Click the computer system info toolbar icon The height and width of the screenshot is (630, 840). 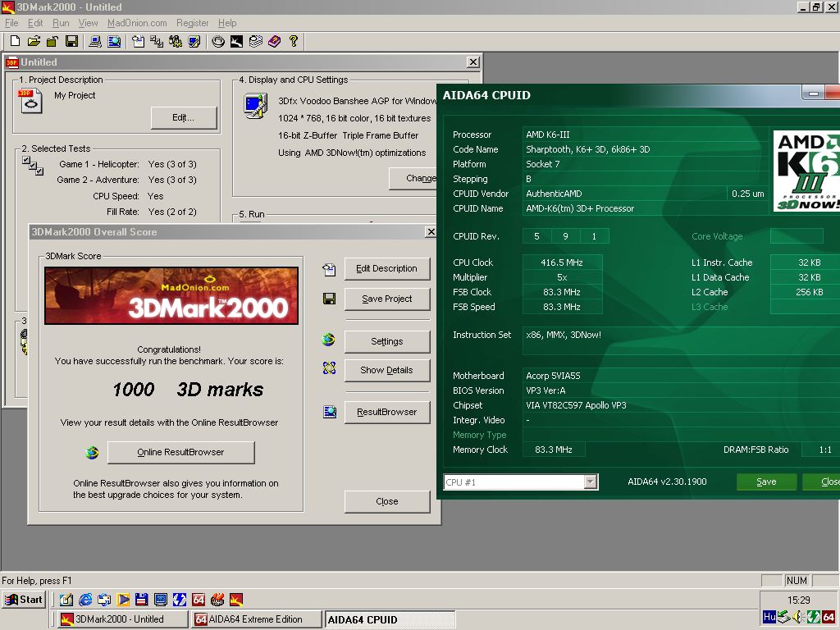coord(95,41)
